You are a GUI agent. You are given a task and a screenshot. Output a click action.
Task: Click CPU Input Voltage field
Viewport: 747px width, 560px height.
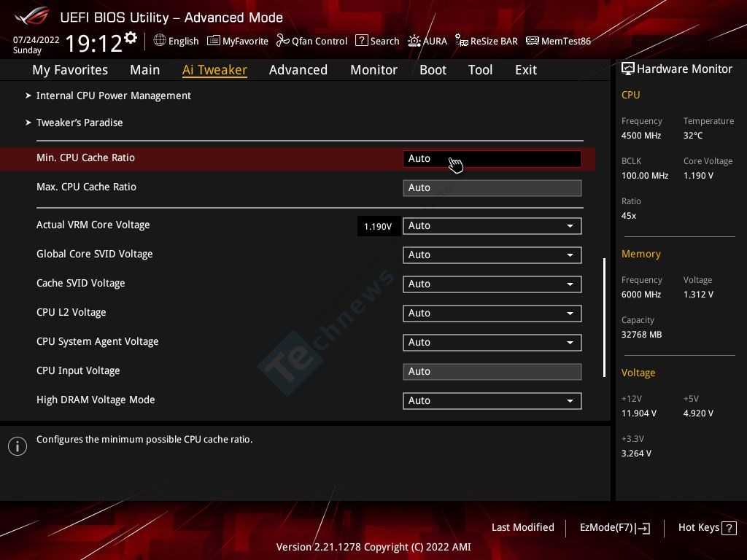(492, 371)
